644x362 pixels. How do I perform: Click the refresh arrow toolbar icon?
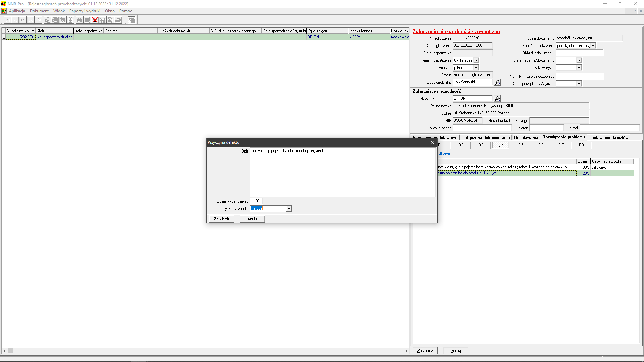pos(39,20)
